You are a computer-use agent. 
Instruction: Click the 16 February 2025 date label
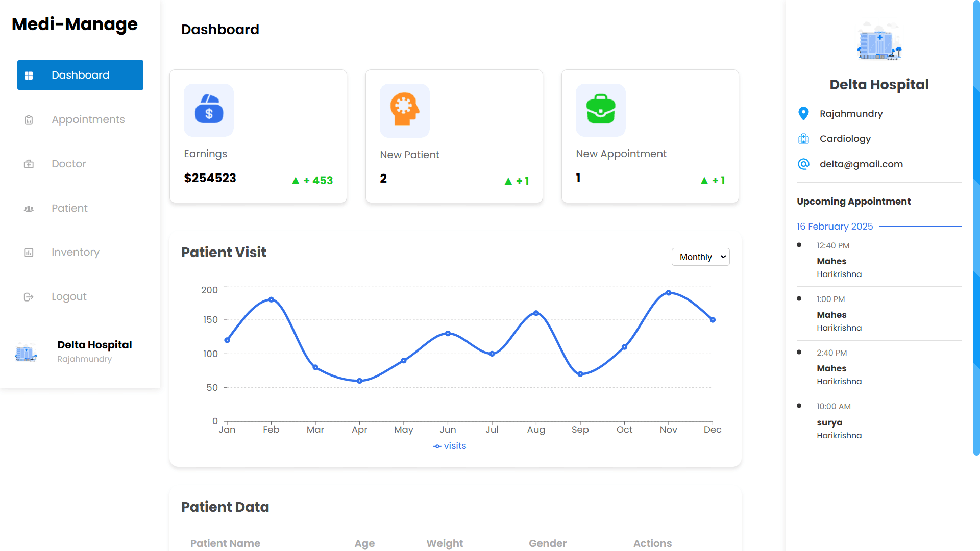click(x=835, y=226)
